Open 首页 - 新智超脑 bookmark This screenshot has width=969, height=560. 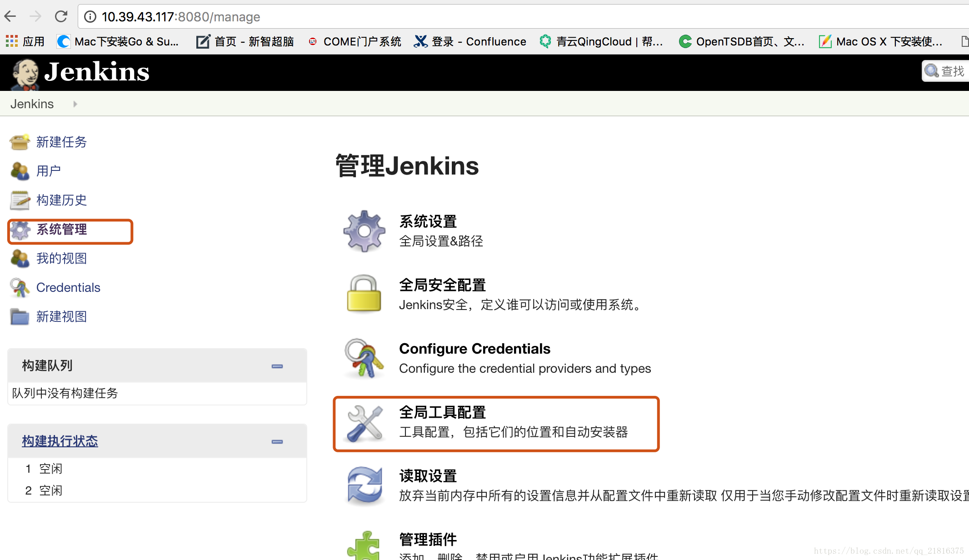coord(245,41)
